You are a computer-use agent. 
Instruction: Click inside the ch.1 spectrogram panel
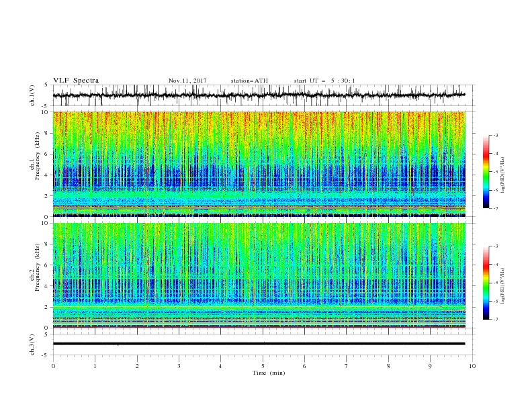(259, 164)
